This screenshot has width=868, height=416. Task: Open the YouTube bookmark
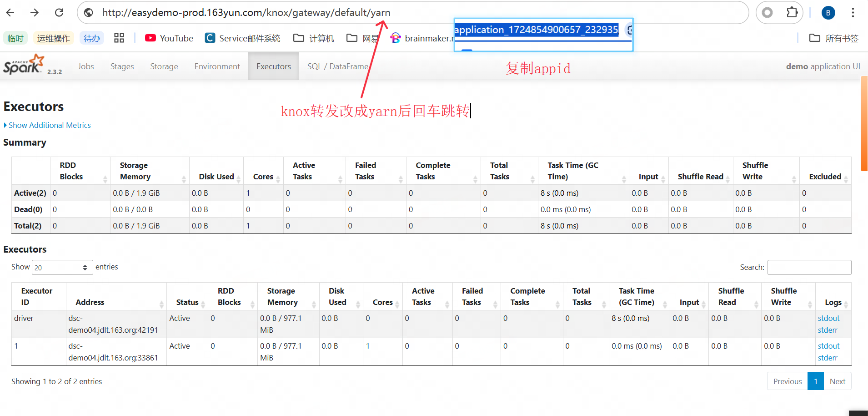click(x=169, y=38)
